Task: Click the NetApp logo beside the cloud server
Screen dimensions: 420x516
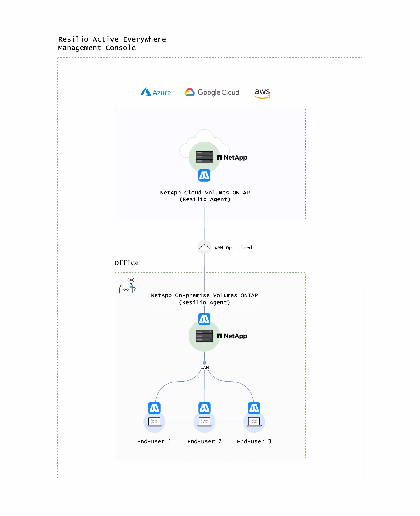Action: point(232,157)
